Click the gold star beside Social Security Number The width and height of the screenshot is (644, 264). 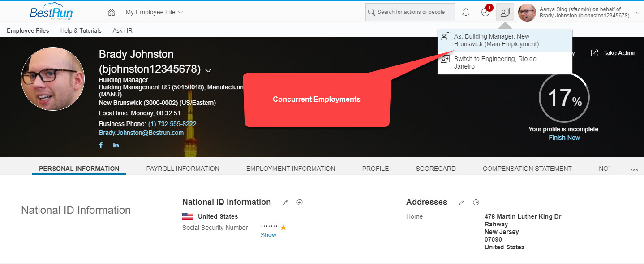coord(283,227)
